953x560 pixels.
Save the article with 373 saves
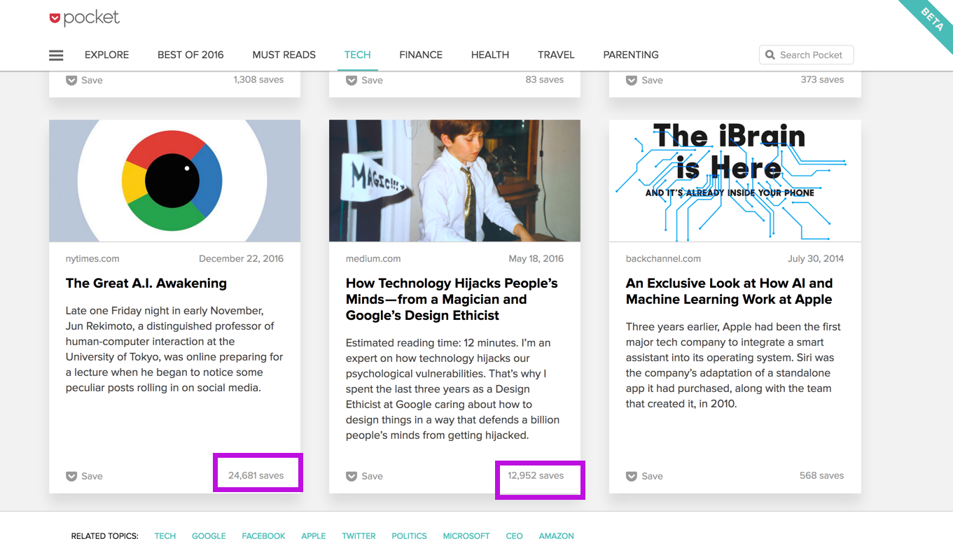pyautogui.click(x=644, y=80)
